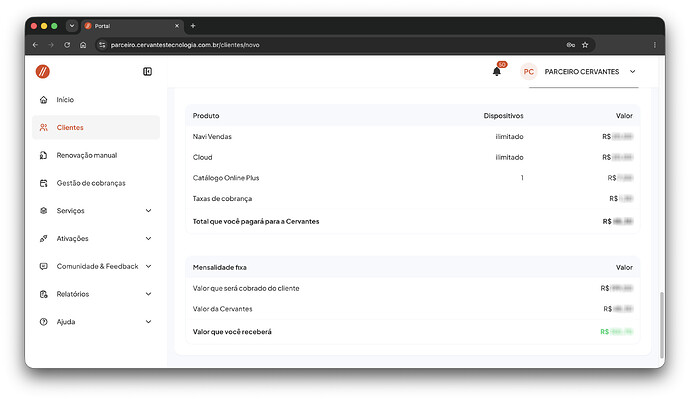Click the Clientes people icon
The image size is (690, 401).
tap(44, 127)
